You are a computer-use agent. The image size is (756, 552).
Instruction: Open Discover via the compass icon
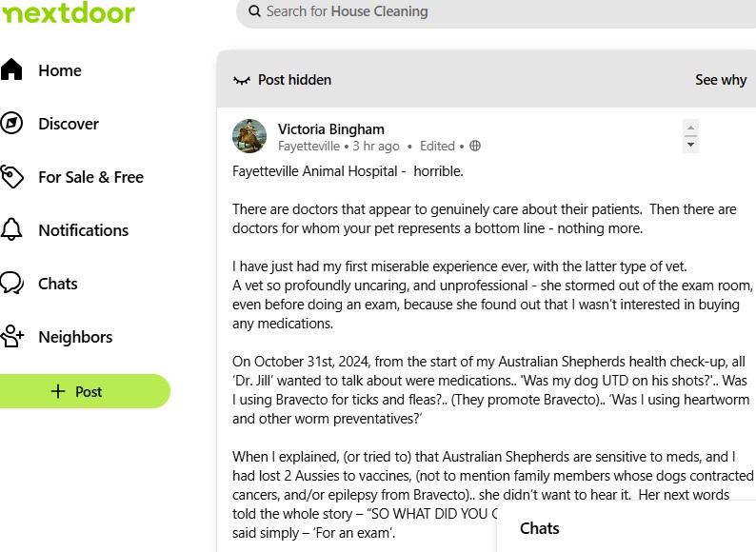11,124
